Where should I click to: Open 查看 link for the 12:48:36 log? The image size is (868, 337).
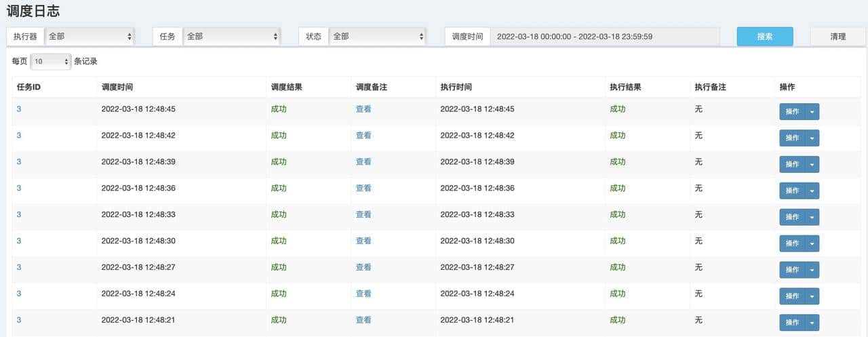(x=363, y=188)
